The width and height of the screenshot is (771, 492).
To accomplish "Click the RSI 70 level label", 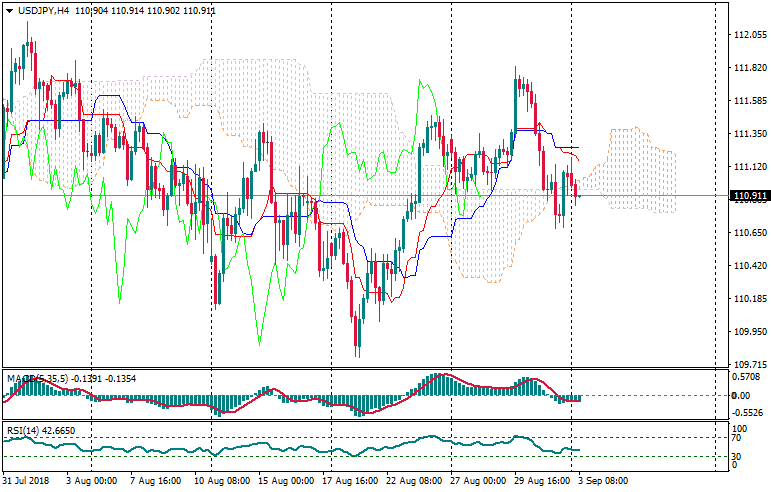I will 738,438.
